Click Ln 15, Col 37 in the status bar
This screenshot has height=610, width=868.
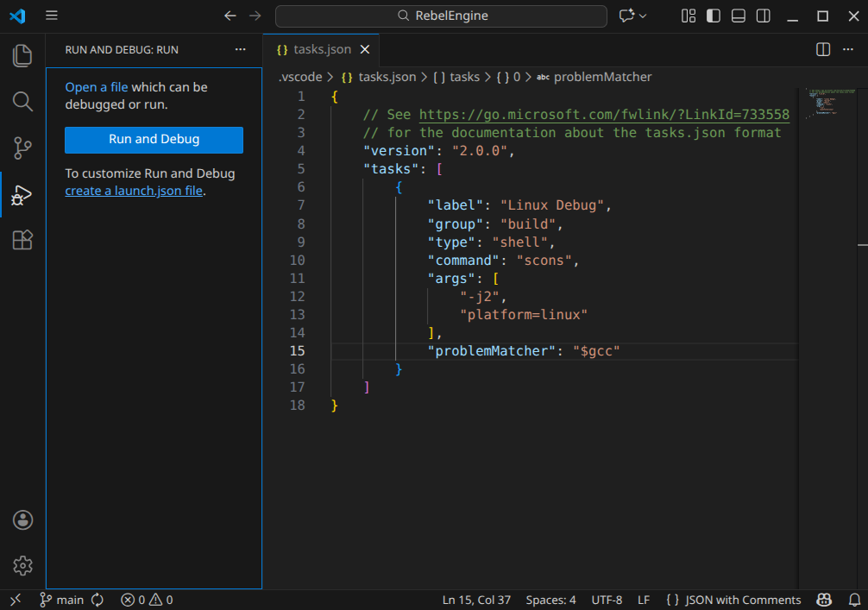click(x=476, y=600)
